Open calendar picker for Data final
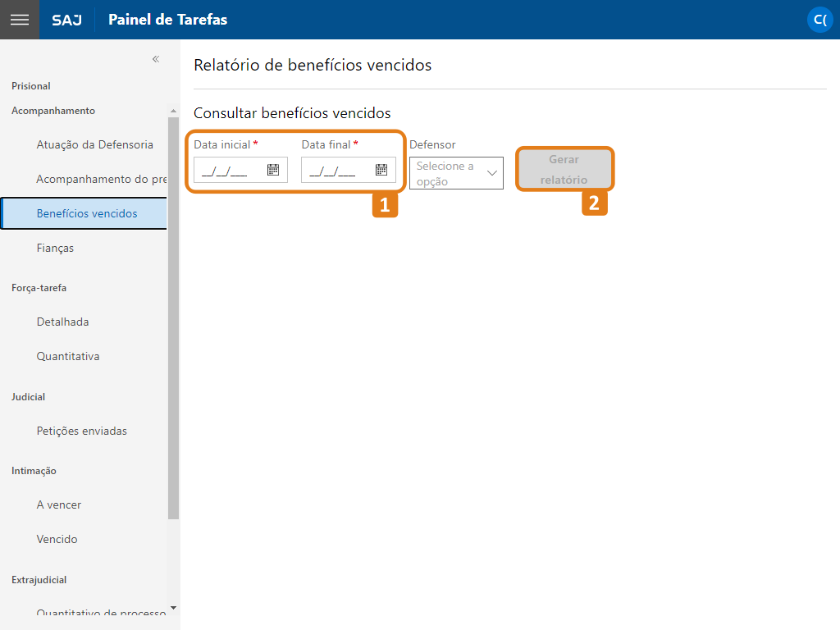Image resolution: width=840 pixels, height=630 pixels. (381, 170)
